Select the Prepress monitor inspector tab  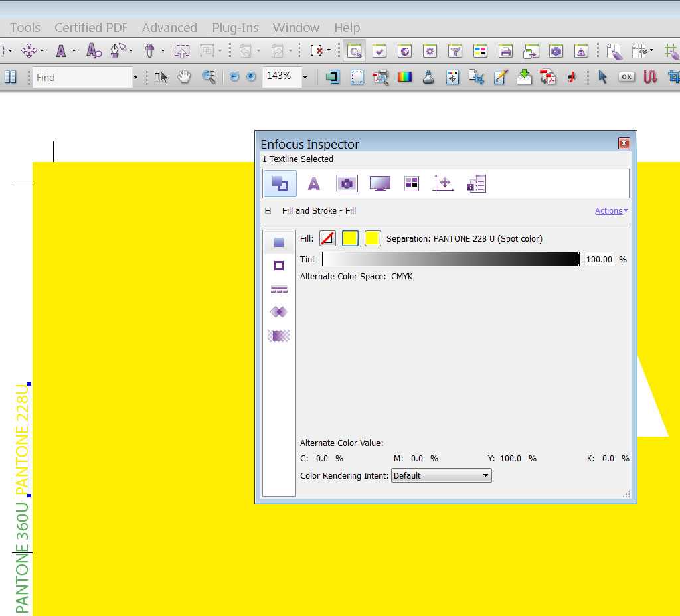[x=380, y=184]
